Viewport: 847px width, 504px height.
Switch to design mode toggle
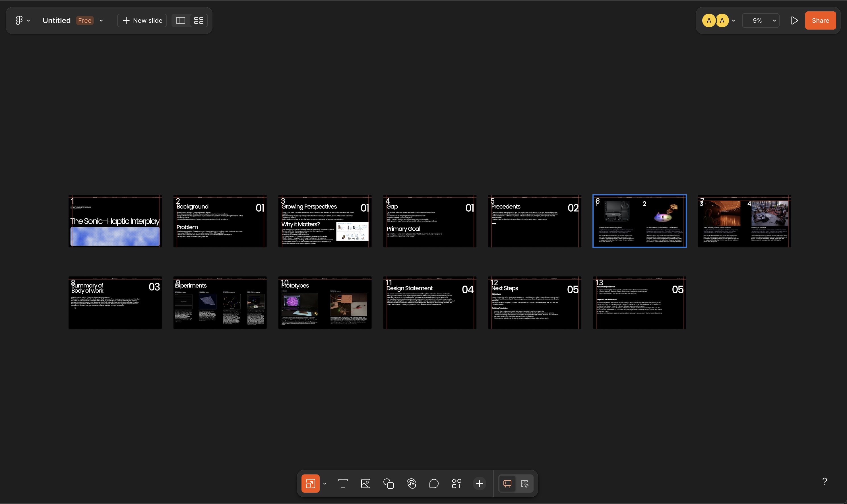524,483
